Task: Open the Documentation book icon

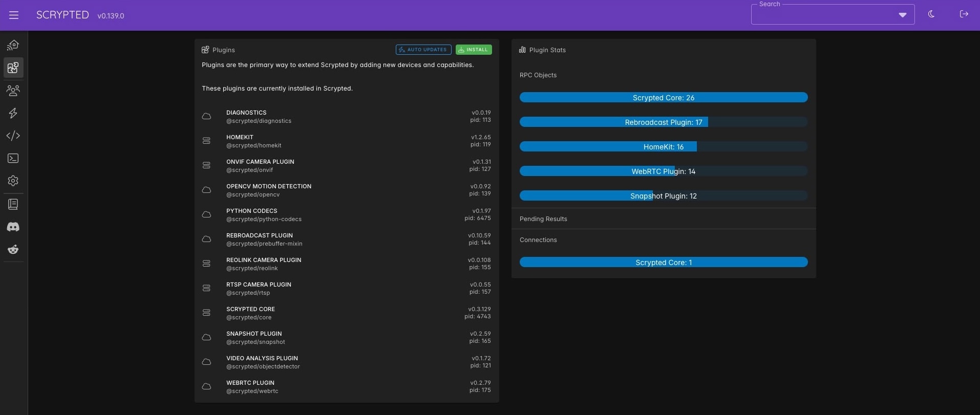Action: click(13, 204)
